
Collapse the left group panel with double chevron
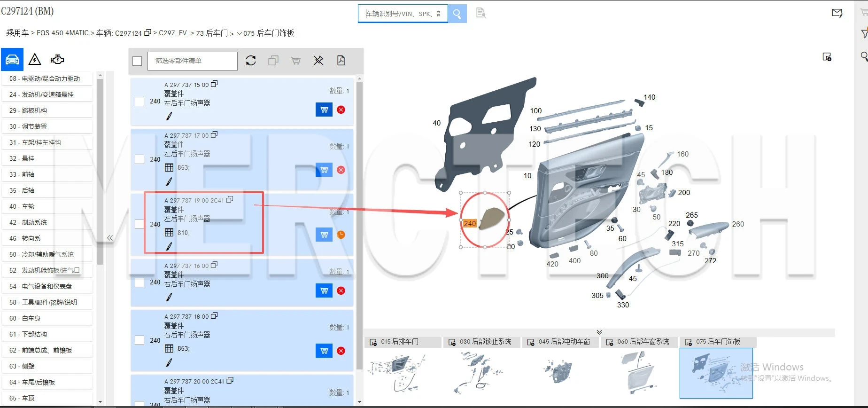tap(110, 238)
